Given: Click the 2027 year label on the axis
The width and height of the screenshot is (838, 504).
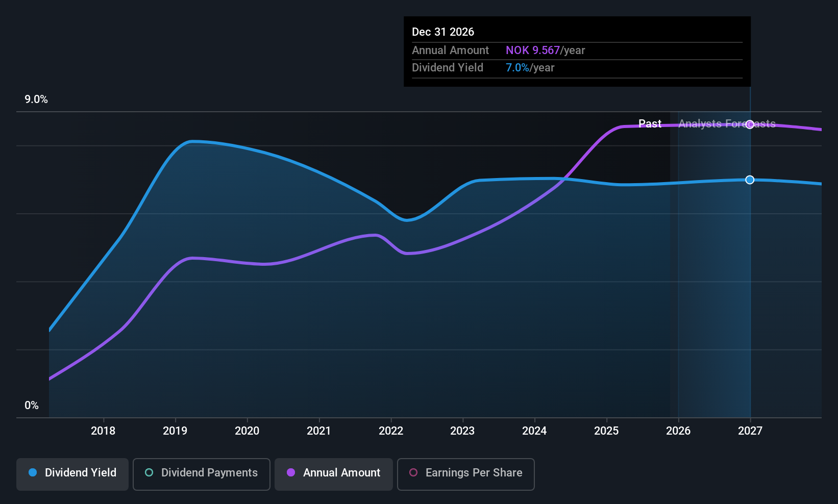Looking at the screenshot, I should point(750,431).
